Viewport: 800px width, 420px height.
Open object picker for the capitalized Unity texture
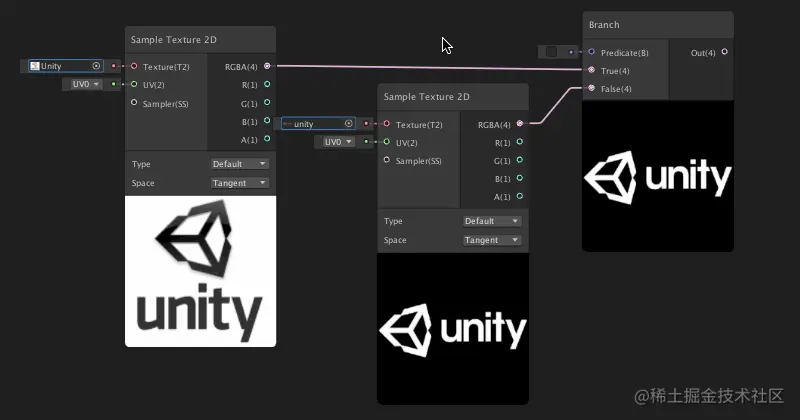[x=96, y=66]
